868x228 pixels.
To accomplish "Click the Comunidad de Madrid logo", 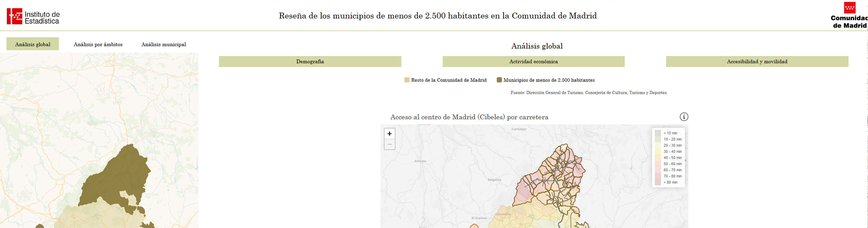I will coord(849,16).
